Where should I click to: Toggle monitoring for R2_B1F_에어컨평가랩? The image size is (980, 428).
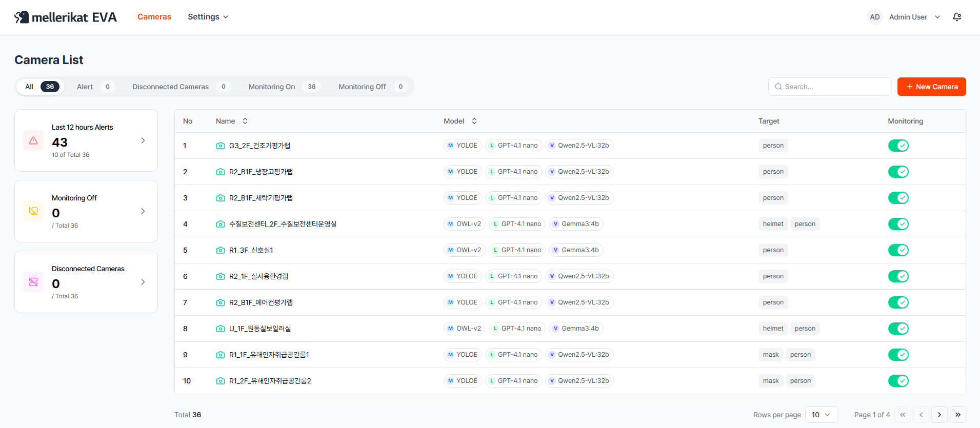[x=898, y=302]
